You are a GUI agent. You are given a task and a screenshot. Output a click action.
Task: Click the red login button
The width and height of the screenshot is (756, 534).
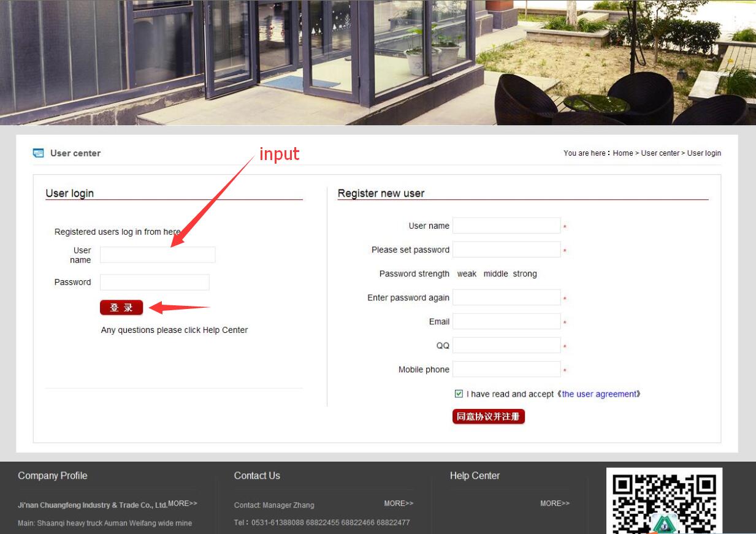pyautogui.click(x=121, y=308)
